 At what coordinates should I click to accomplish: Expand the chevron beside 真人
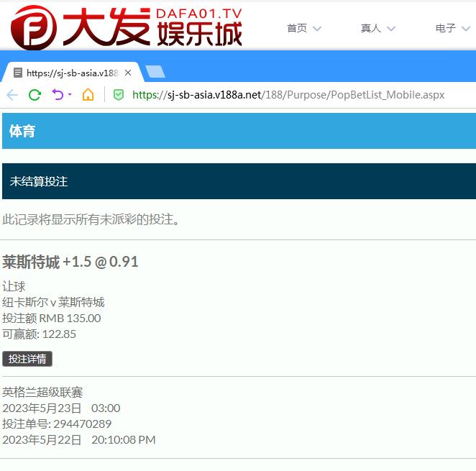(x=391, y=29)
